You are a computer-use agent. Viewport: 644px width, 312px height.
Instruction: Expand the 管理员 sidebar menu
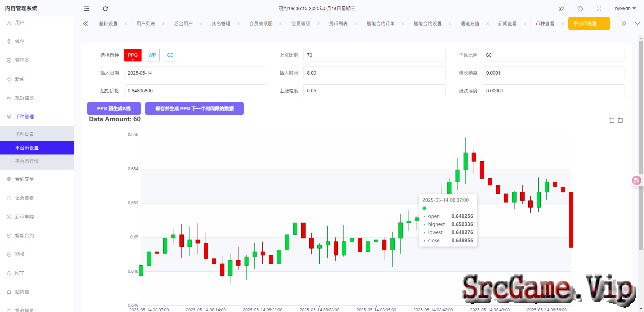[x=37, y=60]
